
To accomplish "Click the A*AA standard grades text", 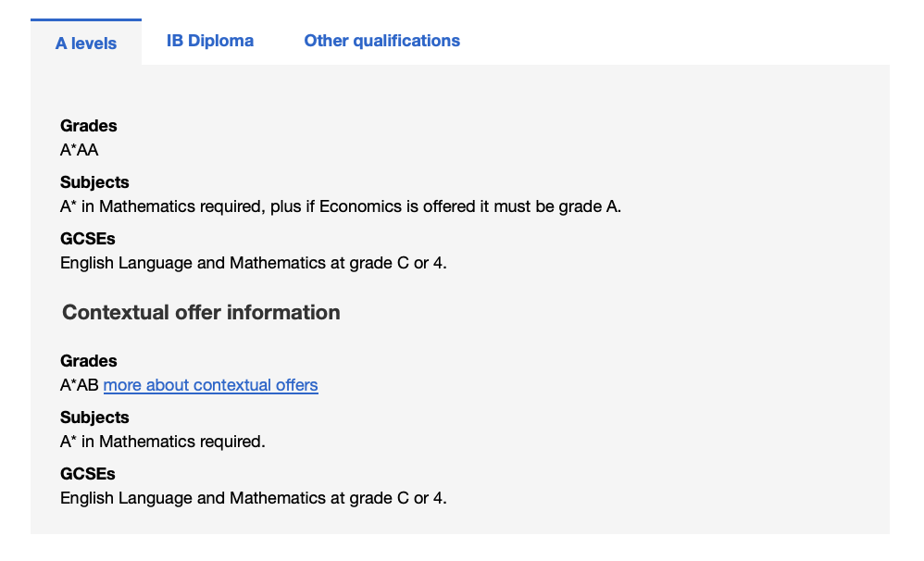I will pos(80,150).
